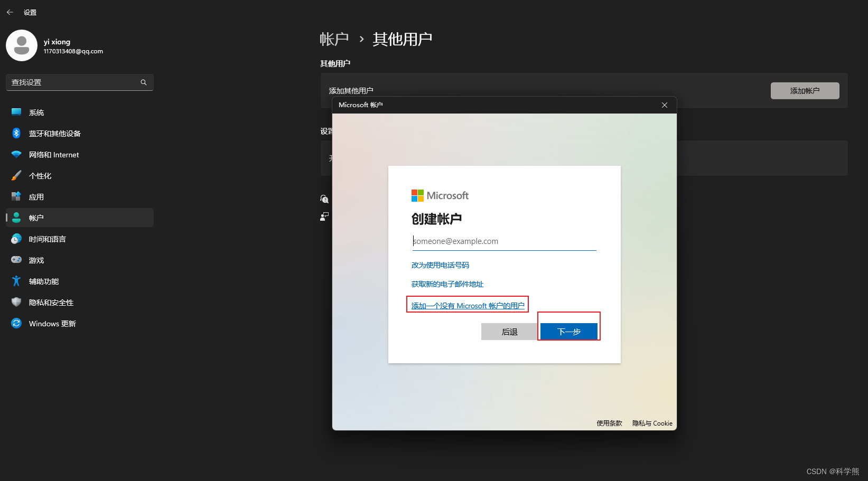Open 个性化 settings category
868x481 pixels.
80,176
